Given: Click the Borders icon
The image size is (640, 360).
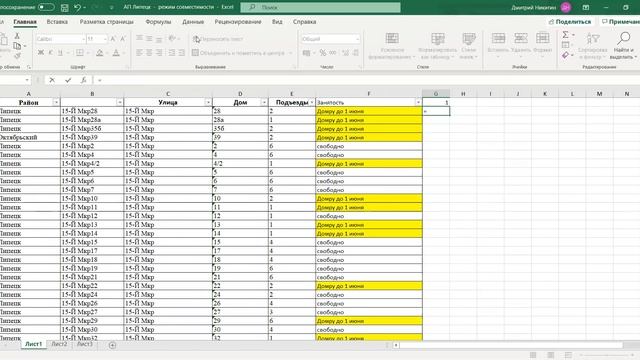Looking at the screenshot, I should point(80,53).
